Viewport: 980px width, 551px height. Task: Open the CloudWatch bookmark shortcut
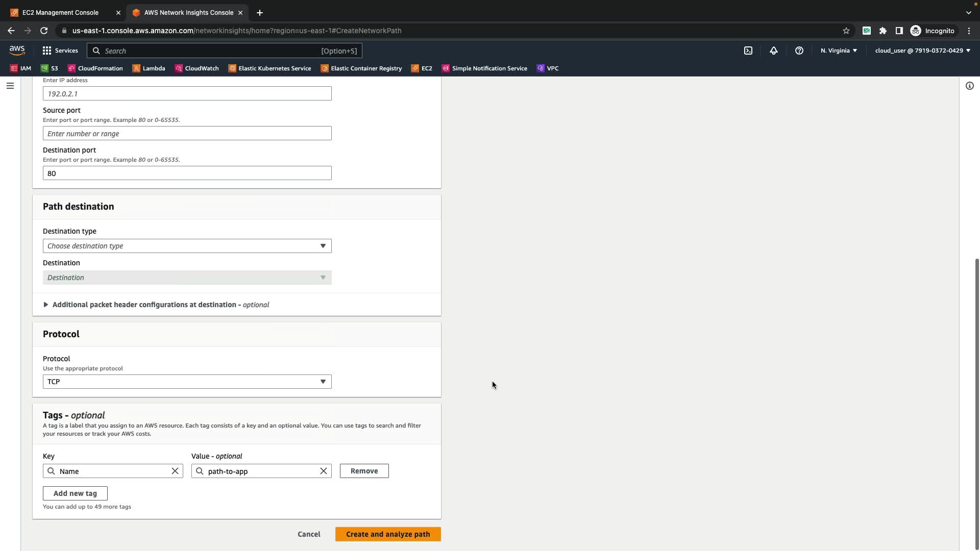(197, 68)
